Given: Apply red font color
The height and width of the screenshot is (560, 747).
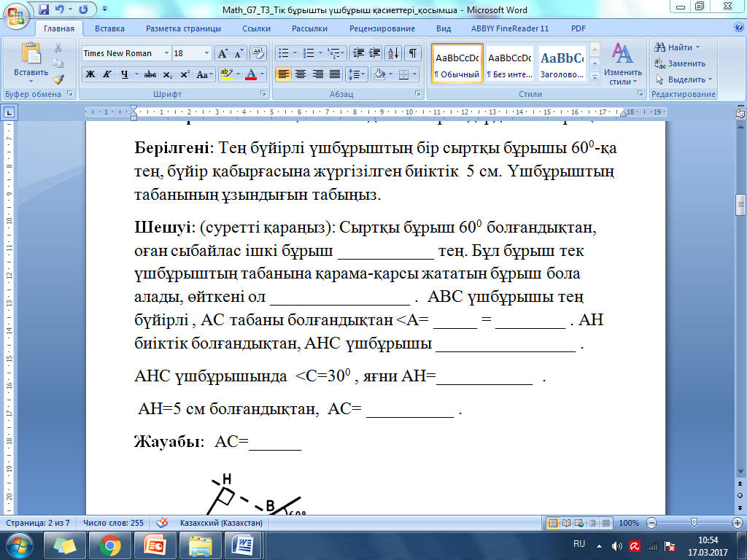Looking at the screenshot, I should pos(251,74).
